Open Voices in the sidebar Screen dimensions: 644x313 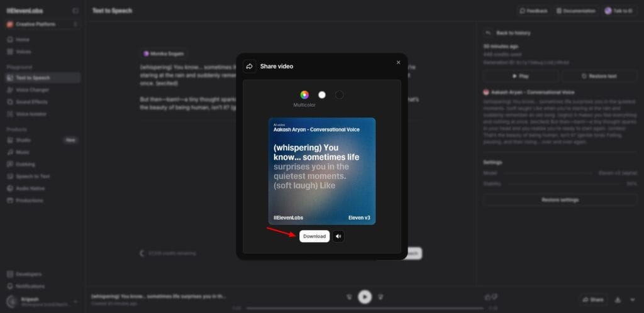tap(43, 52)
